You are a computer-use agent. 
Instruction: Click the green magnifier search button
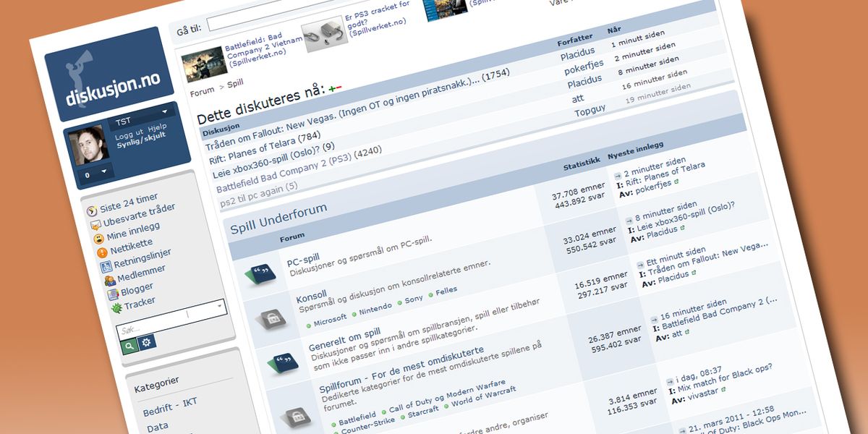click(x=129, y=346)
